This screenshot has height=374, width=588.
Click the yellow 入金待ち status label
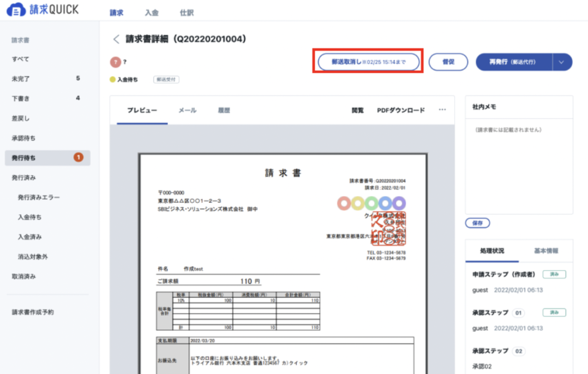(x=124, y=79)
